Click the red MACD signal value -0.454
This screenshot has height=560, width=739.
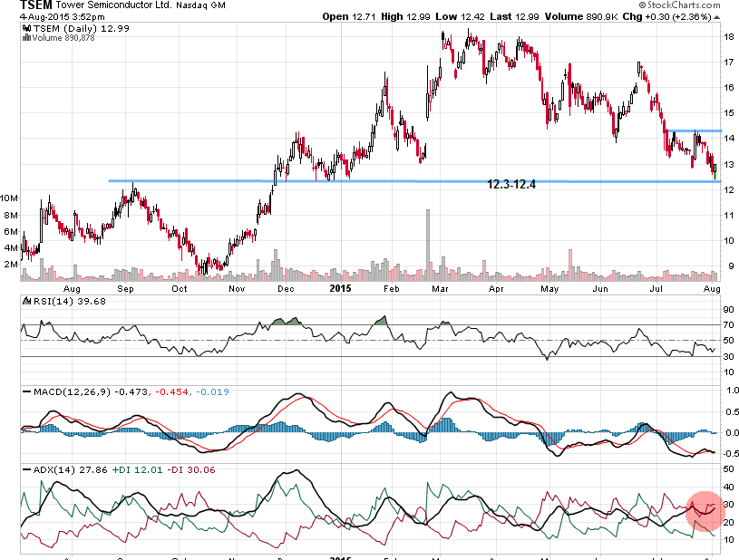point(171,391)
